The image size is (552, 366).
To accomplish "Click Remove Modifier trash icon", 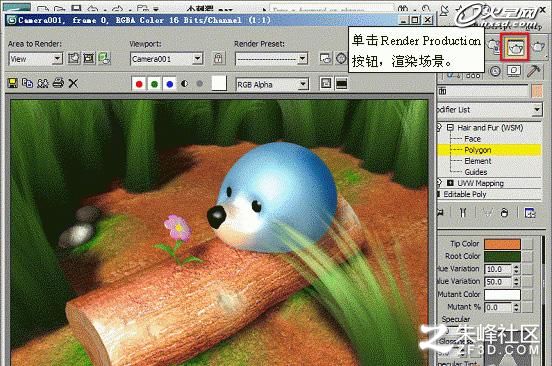I will [504, 213].
